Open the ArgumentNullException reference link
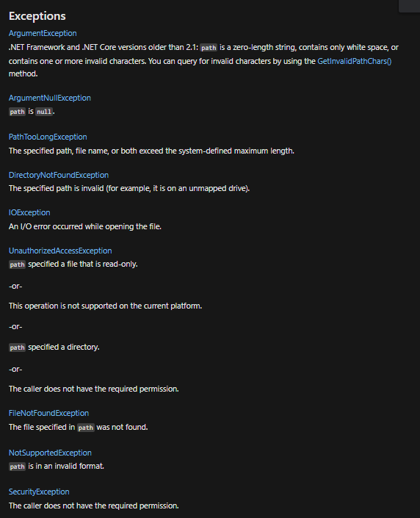Screen dimensions: 420x518 point(49,98)
